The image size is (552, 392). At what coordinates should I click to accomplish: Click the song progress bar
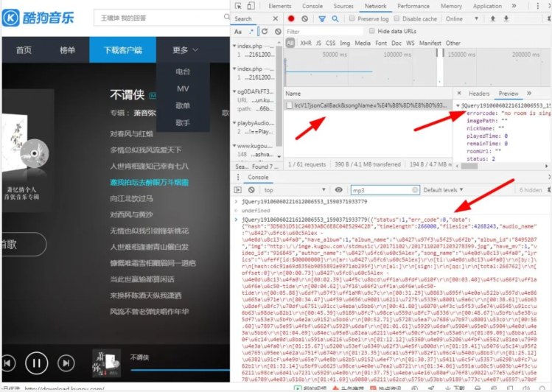tap(180, 370)
